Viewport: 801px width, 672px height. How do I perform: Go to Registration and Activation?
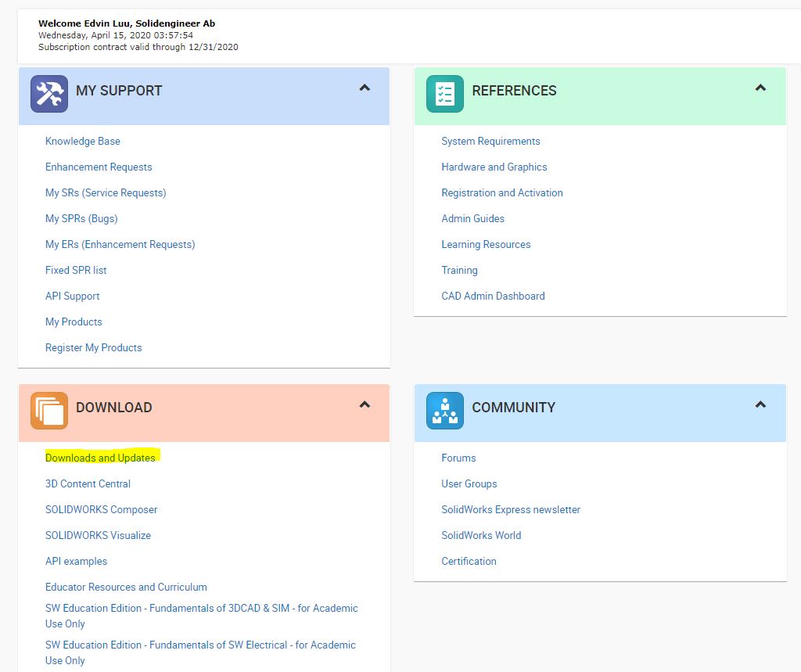click(x=501, y=193)
